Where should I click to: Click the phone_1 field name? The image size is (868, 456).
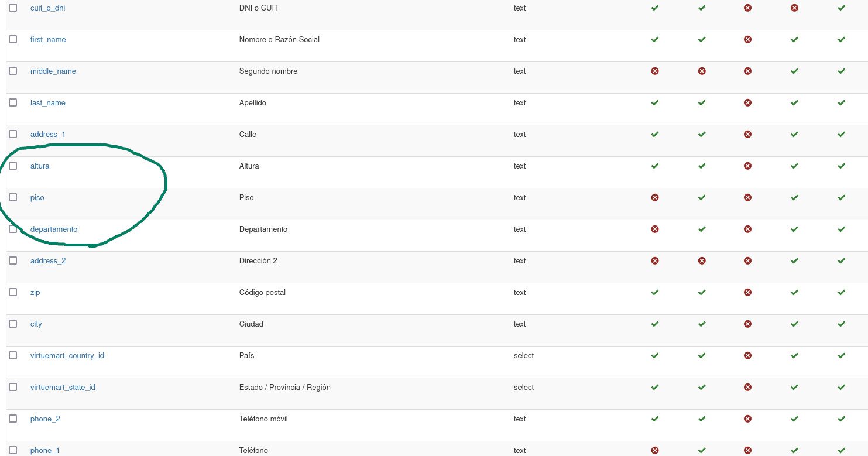click(45, 450)
